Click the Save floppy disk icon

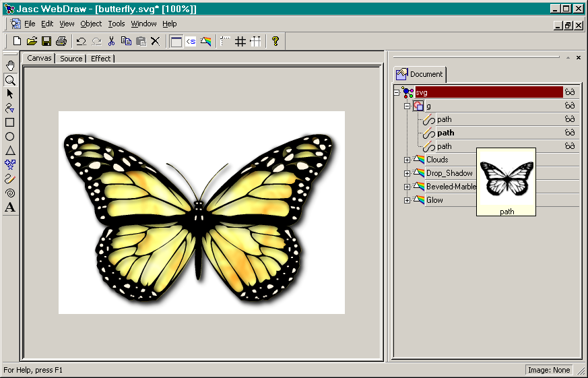click(x=46, y=41)
